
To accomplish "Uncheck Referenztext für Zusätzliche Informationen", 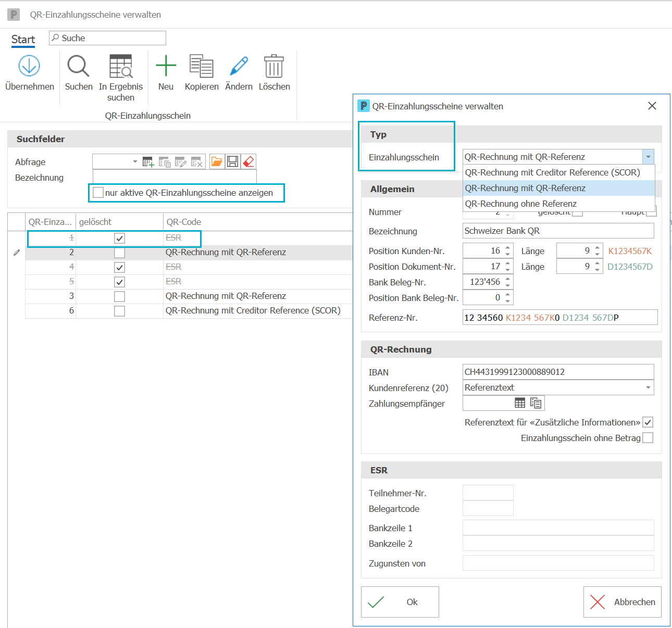I will pyautogui.click(x=648, y=422).
